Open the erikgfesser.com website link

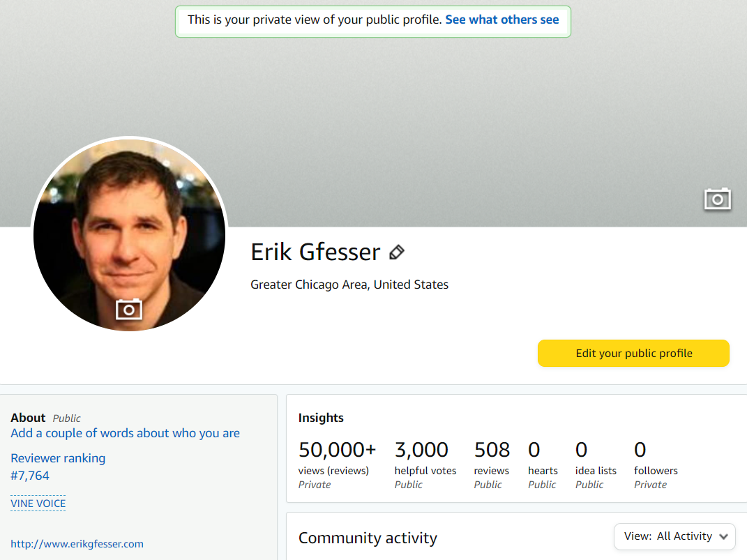[77, 544]
